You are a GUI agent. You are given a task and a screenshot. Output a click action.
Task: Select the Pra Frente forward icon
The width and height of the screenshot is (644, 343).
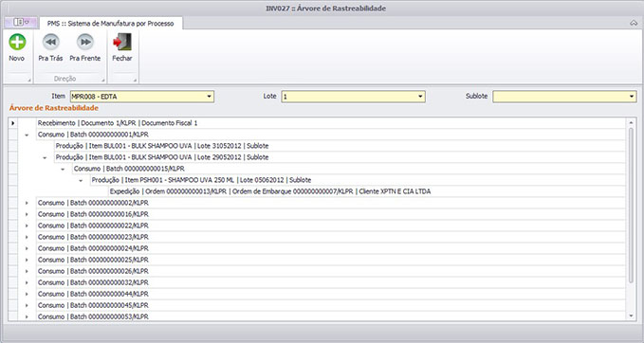click(85, 42)
